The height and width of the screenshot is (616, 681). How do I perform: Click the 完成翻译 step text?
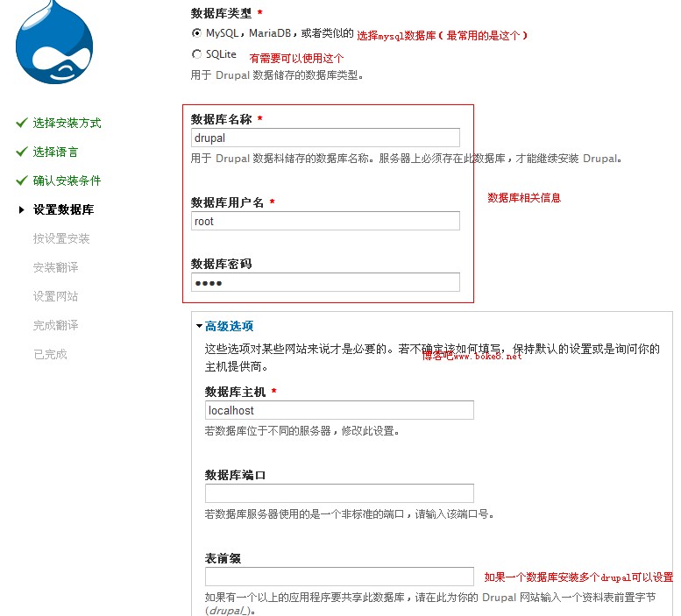[x=55, y=325]
